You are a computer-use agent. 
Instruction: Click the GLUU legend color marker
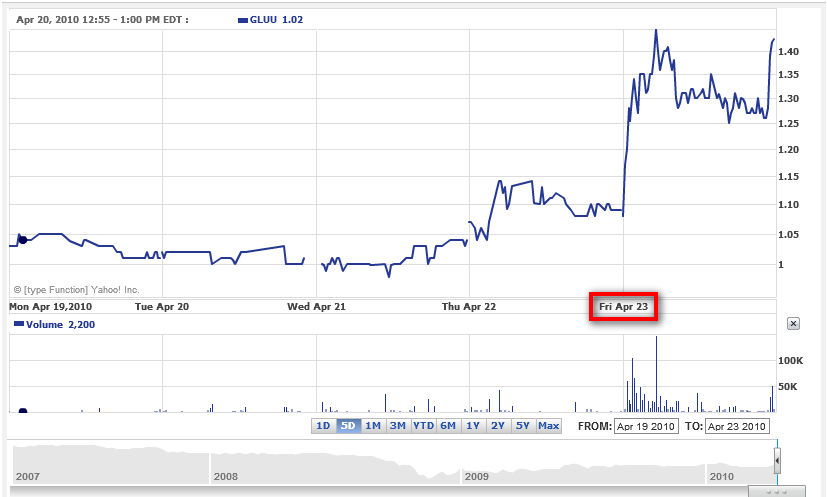tap(244, 20)
